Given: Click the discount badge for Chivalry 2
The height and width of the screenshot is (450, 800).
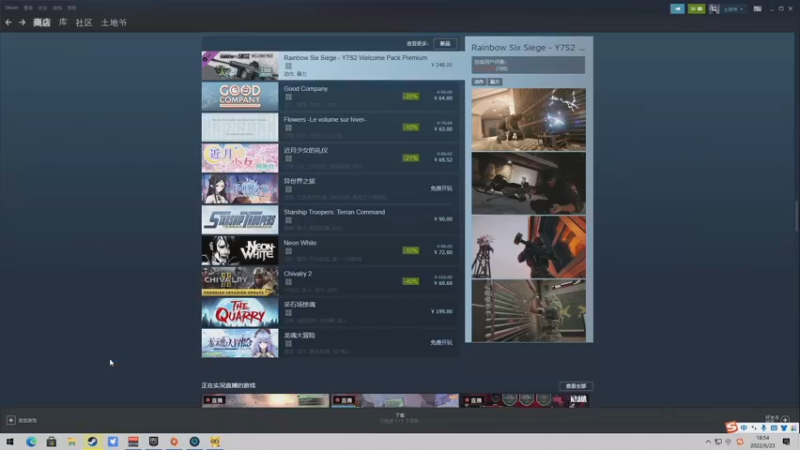Looking at the screenshot, I should [411, 281].
